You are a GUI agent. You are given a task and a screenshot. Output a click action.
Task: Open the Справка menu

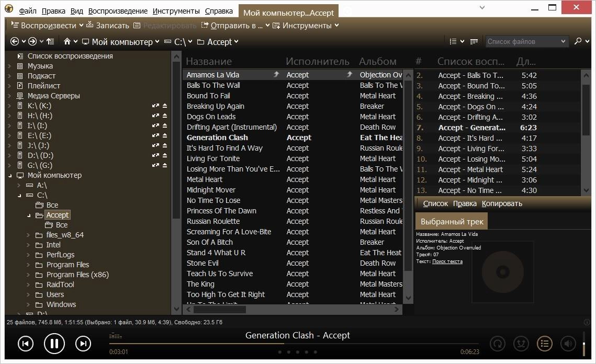coord(219,11)
